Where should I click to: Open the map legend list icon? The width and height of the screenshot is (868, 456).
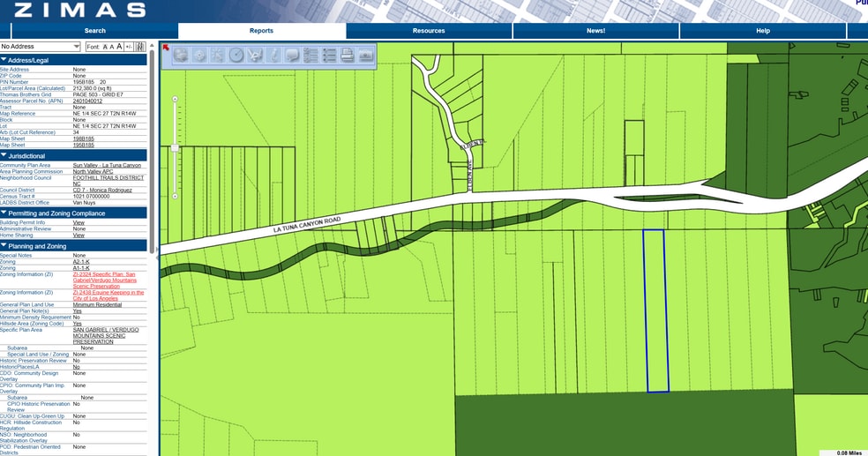coord(329,55)
